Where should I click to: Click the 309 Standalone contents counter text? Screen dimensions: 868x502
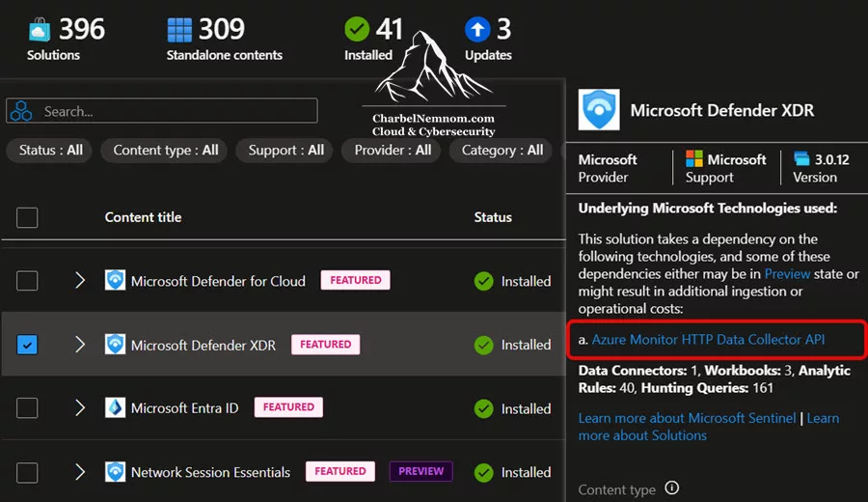222,29
